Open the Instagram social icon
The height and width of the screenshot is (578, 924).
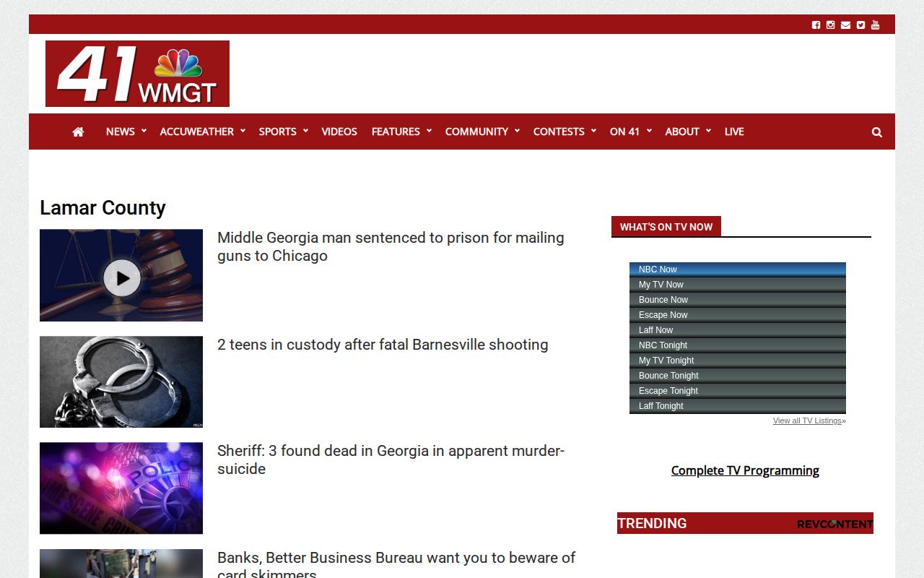(x=830, y=25)
